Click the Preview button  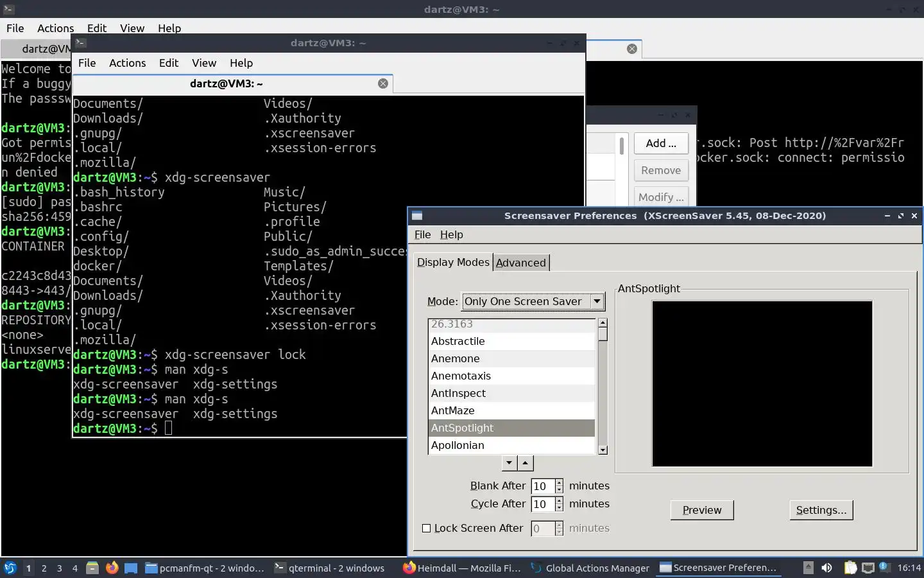point(702,510)
